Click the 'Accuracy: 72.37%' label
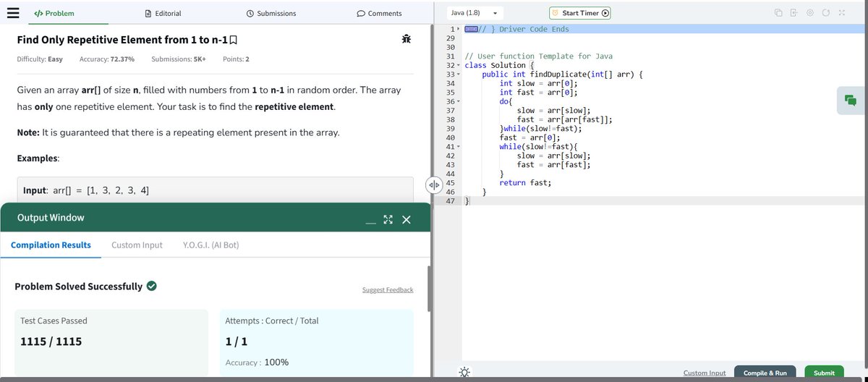Viewport: 868px width, 382px height. pos(107,59)
